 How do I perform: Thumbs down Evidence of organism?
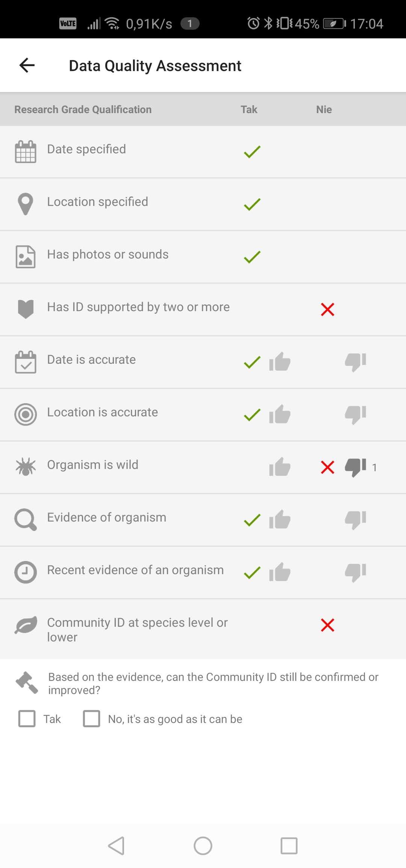(x=355, y=520)
